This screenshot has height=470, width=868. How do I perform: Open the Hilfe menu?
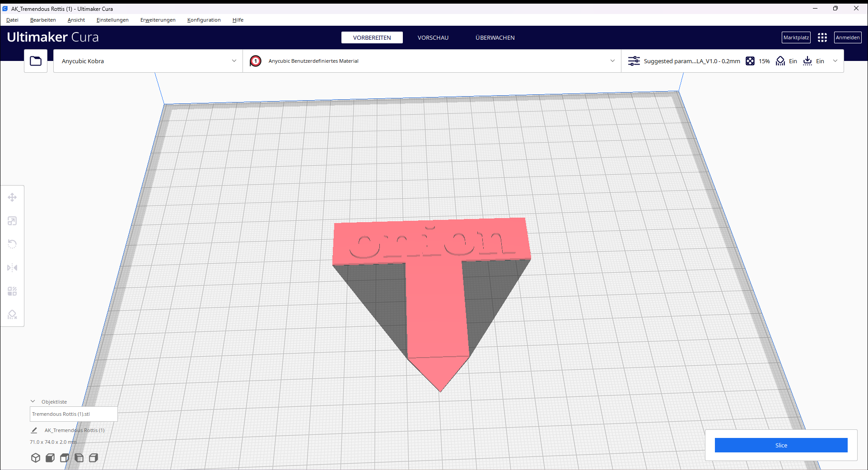pos(238,20)
